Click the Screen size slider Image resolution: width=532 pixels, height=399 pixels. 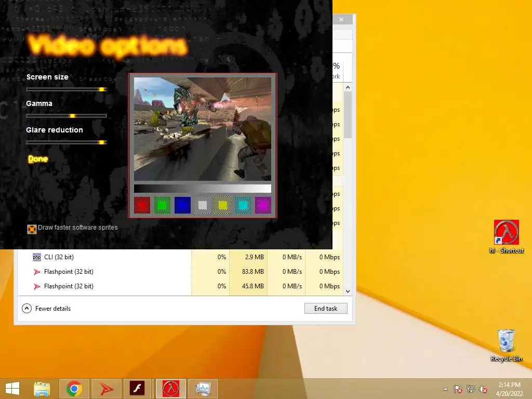66,89
